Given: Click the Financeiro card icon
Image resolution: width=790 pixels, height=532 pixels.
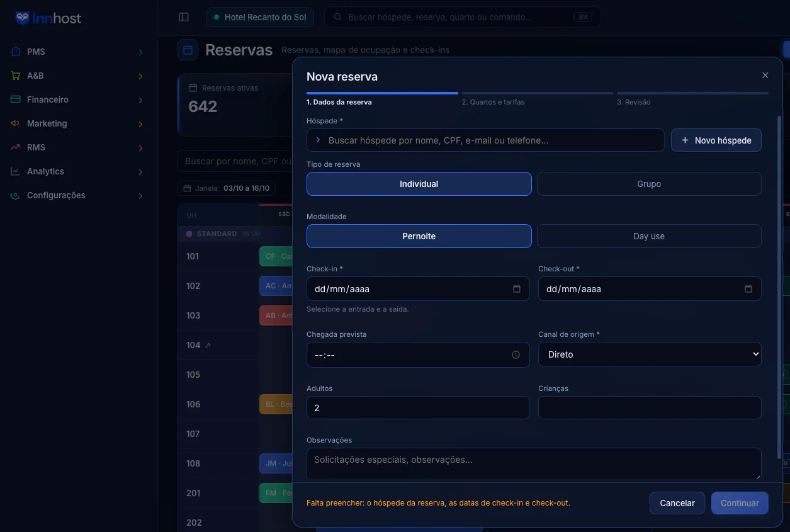Looking at the screenshot, I should pyautogui.click(x=16, y=99).
